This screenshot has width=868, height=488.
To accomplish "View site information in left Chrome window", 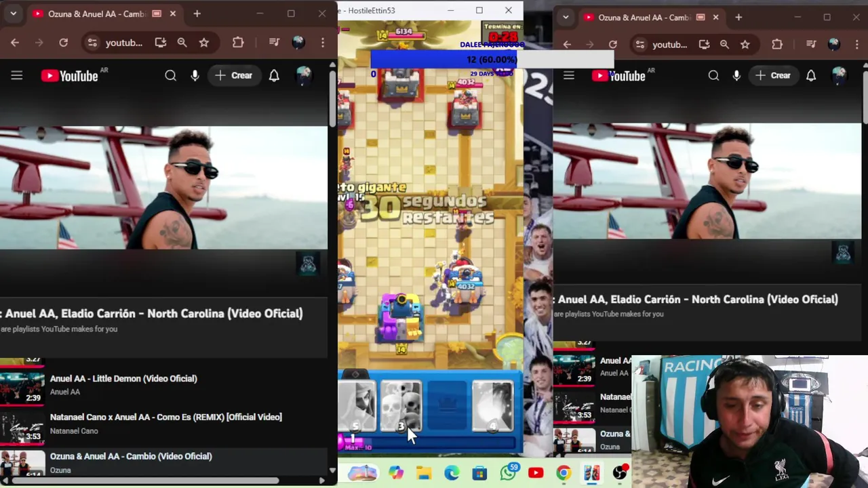I will click(93, 43).
